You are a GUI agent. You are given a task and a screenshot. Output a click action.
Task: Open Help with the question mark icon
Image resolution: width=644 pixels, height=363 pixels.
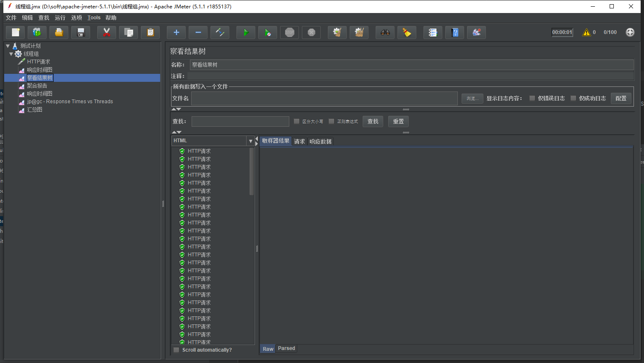coord(455,32)
